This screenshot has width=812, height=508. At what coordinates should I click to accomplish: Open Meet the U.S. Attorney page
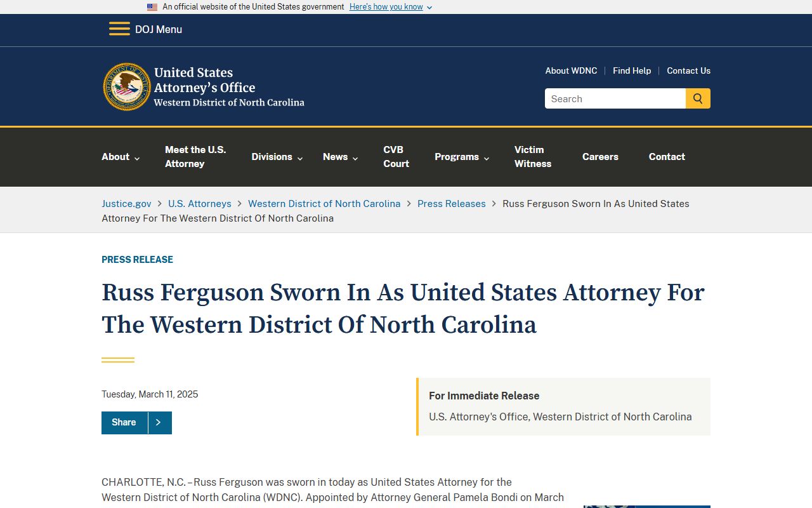tap(195, 157)
